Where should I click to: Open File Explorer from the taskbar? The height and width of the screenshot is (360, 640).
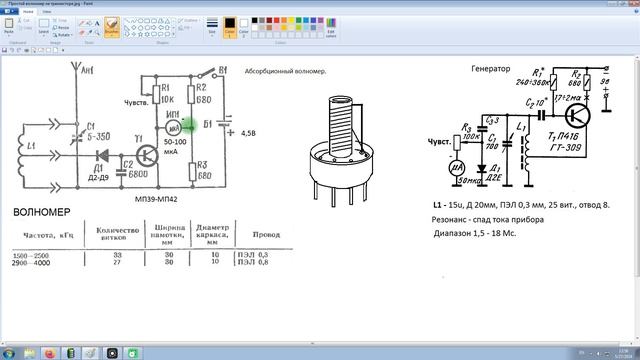pyautogui.click(x=29, y=353)
